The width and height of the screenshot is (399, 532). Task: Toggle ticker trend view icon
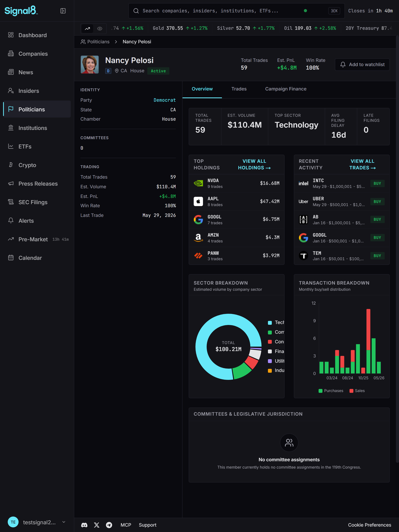pos(87,29)
